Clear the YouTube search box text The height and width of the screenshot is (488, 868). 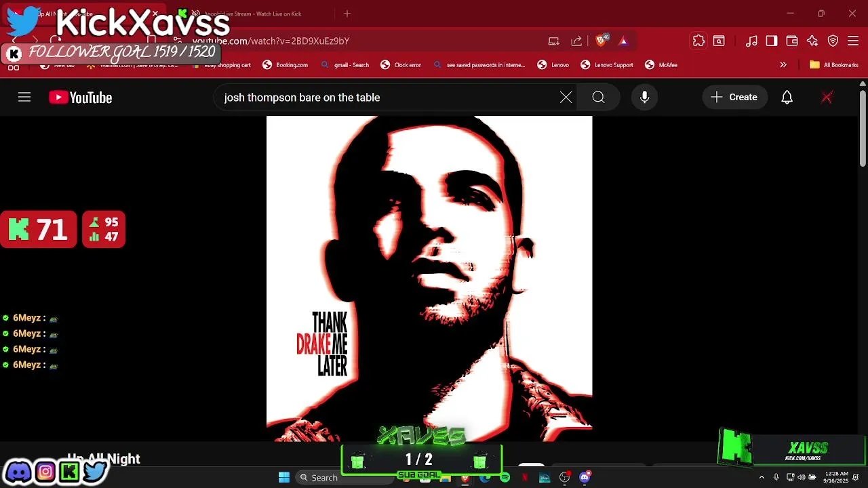[x=566, y=98]
